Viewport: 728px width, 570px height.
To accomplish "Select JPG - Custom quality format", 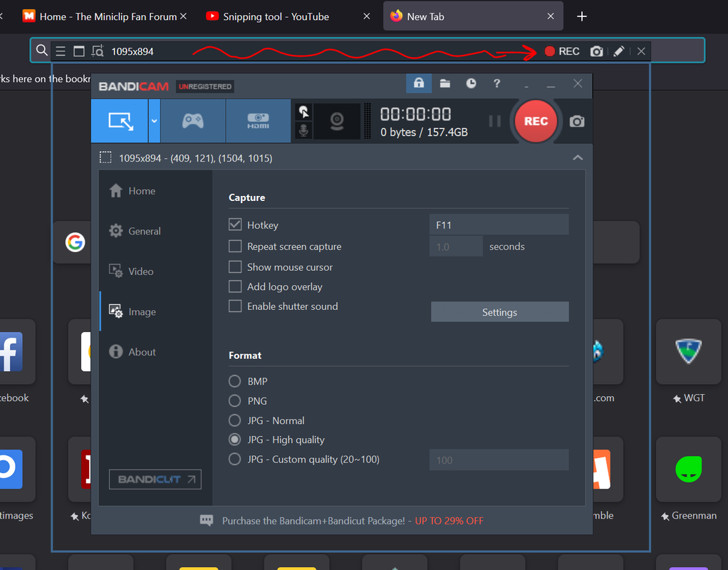I will point(234,459).
